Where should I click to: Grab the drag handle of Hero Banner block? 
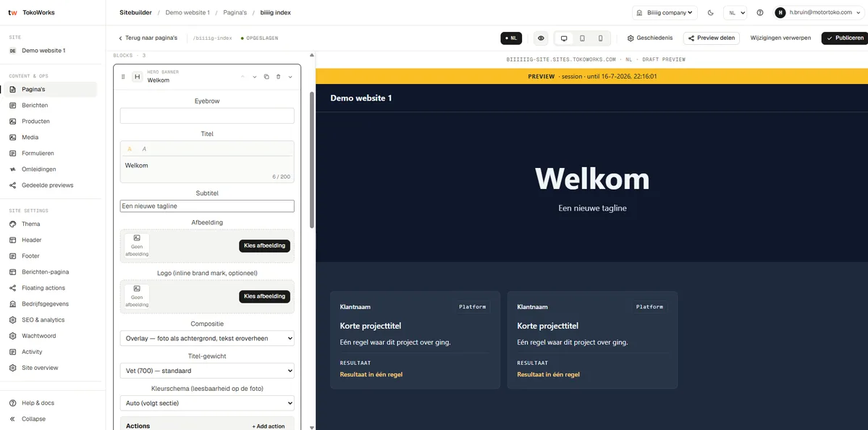coord(123,77)
